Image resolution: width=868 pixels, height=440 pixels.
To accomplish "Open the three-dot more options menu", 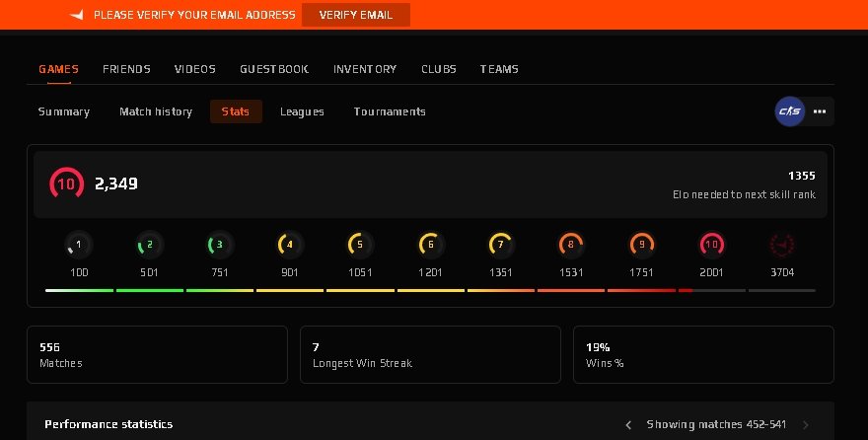I will pyautogui.click(x=820, y=111).
